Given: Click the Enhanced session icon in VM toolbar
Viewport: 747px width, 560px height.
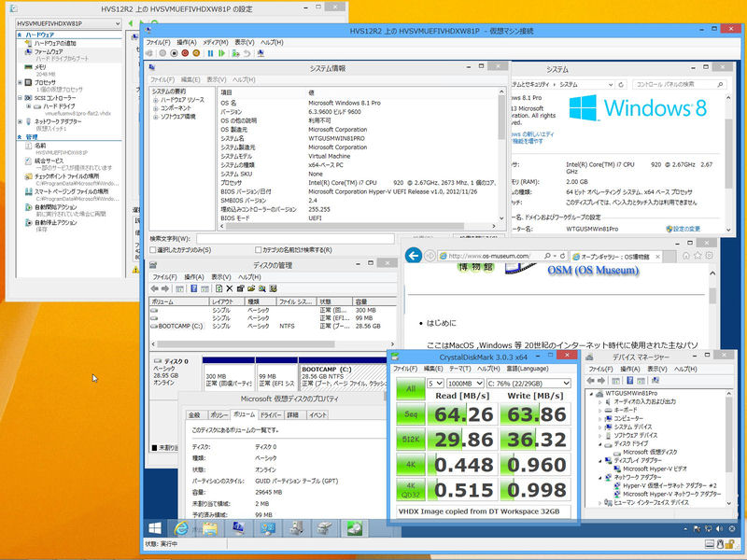Looking at the screenshot, I should point(261,53).
